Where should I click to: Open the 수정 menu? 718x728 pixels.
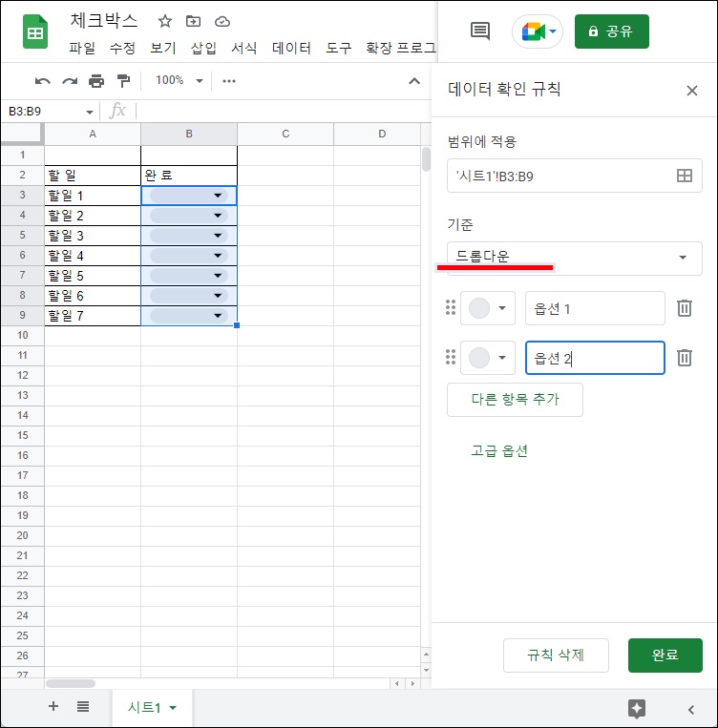(x=122, y=48)
